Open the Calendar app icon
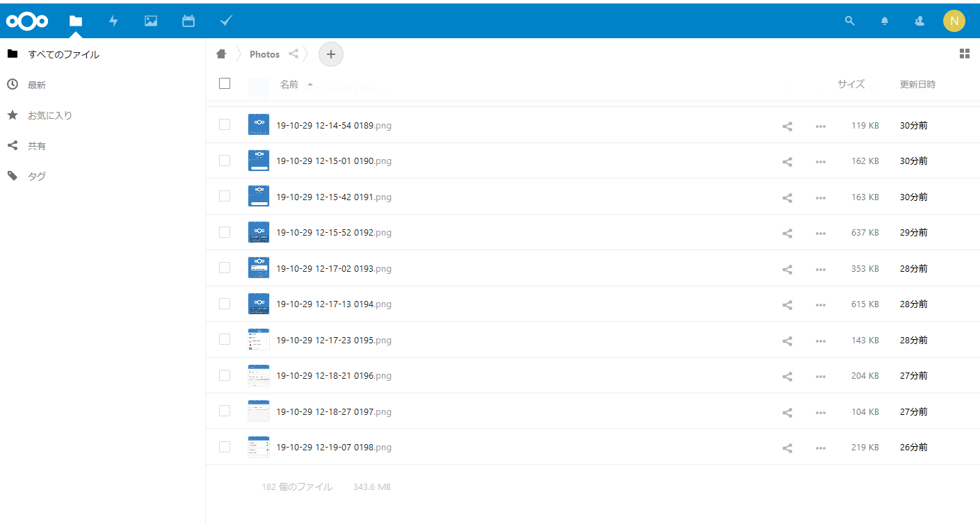Screen dimensions: 980x524 [x=188, y=21]
